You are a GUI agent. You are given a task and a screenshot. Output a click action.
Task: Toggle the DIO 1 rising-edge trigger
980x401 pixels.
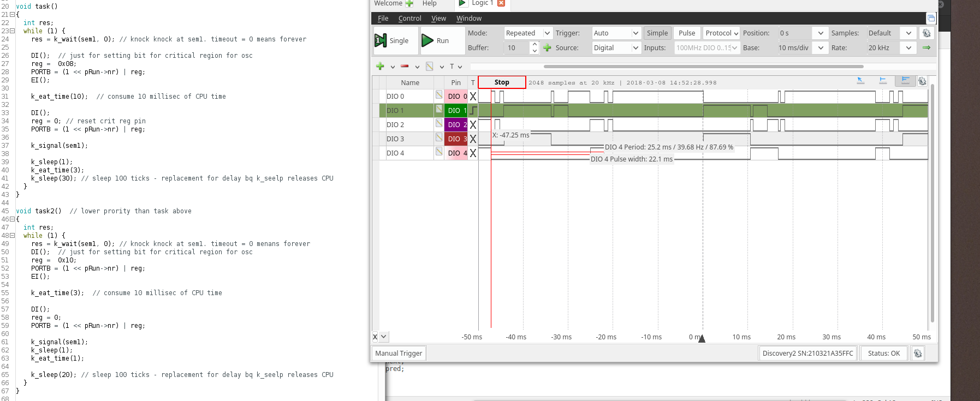473,111
